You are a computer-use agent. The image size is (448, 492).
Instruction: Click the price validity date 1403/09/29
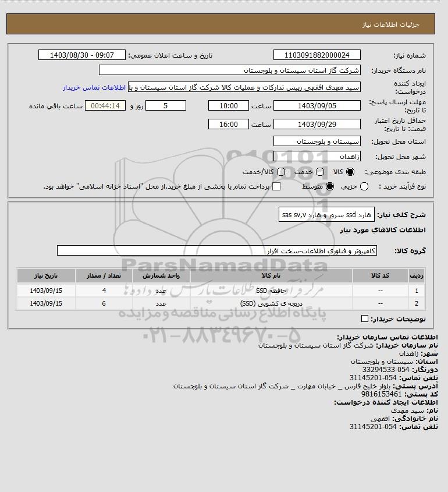pos(317,124)
